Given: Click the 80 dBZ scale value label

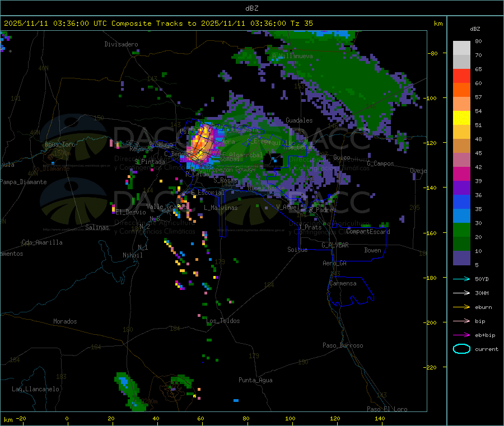Looking at the screenshot, I should point(478,41).
